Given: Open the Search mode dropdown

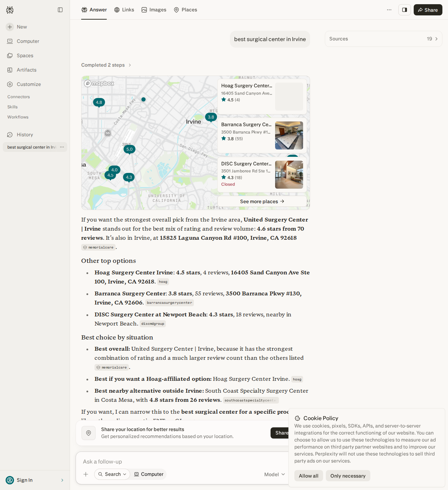Looking at the screenshot, I should tap(112, 474).
